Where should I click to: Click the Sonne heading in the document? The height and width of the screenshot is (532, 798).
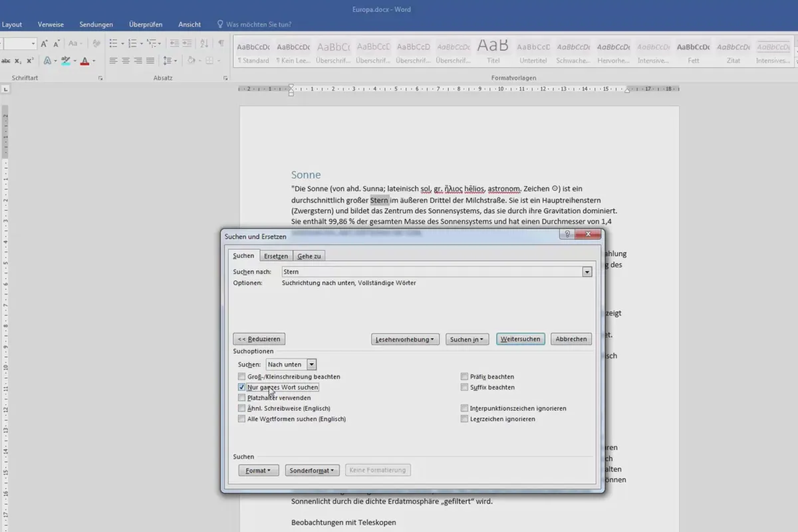[x=306, y=175]
